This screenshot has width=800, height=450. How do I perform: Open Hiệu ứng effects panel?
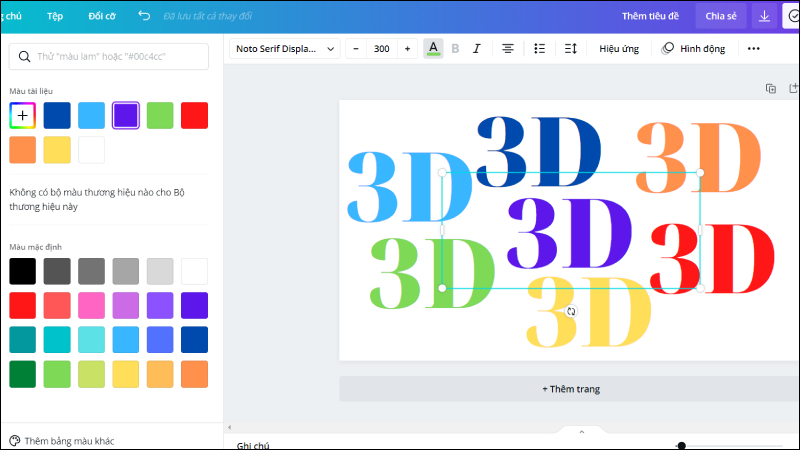click(619, 48)
